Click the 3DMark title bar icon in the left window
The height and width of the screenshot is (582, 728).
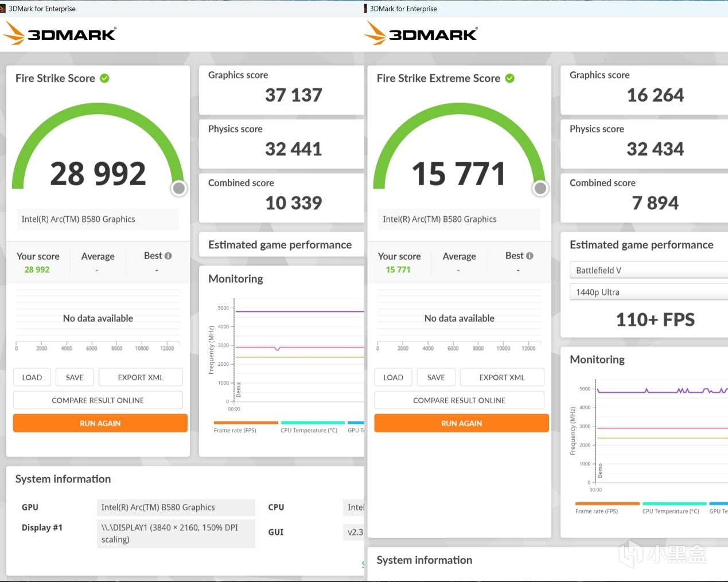pyautogui.click(x=3, y=9)
